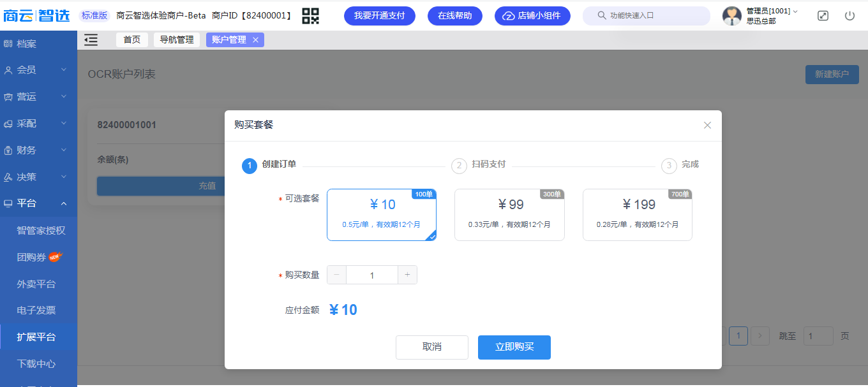Viewport: 868px width, 387px height.
Task: Click the 立即购买 button
Action: click(514, 347)
